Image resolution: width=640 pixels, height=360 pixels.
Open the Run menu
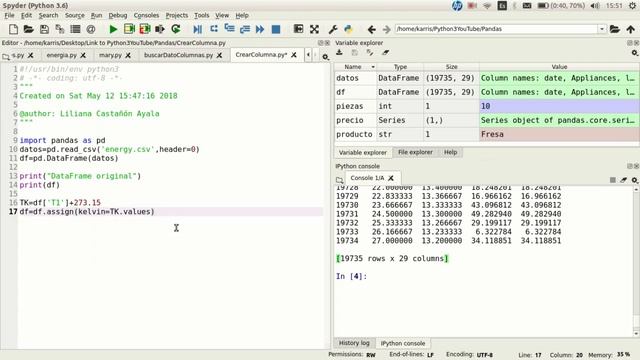(96, 16)
